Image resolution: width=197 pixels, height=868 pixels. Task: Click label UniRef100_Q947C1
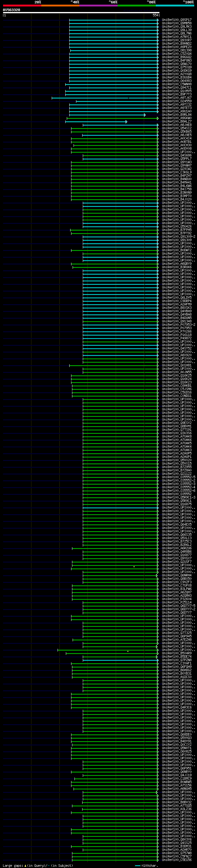[177, 88]
